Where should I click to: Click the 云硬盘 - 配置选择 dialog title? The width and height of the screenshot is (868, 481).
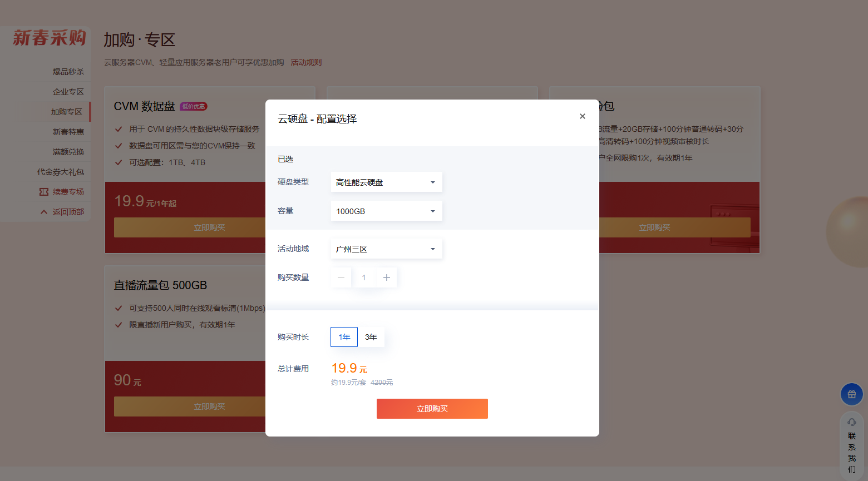tap(317, 118)
